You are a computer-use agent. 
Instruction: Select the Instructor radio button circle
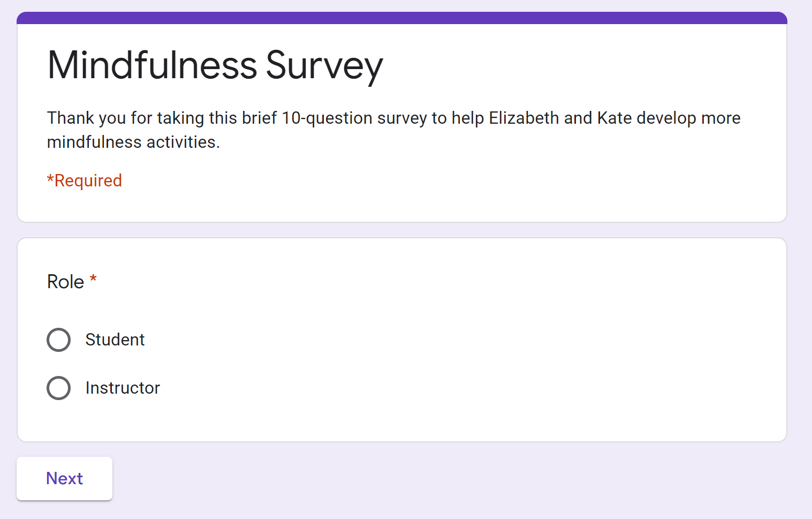point(59,388)
